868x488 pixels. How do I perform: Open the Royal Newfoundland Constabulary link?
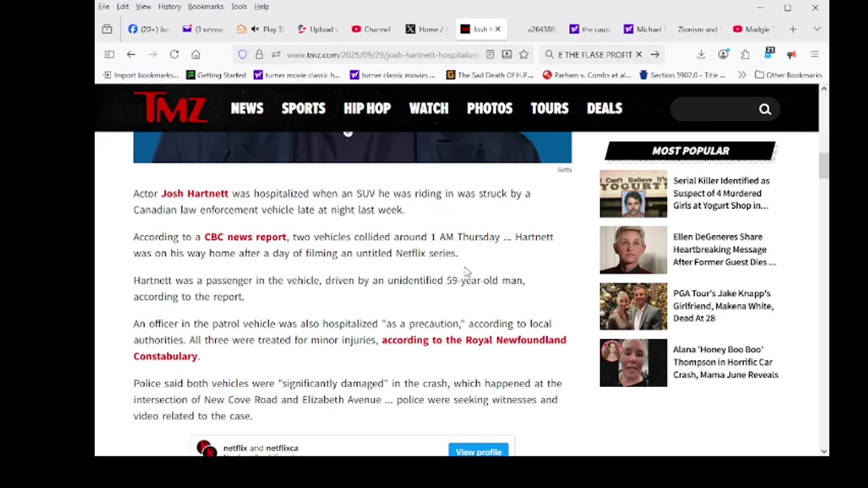[x=350, y=348]
